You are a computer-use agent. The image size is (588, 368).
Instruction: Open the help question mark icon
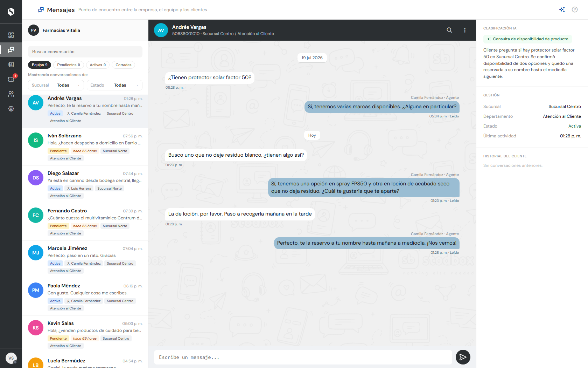point(575,9)
